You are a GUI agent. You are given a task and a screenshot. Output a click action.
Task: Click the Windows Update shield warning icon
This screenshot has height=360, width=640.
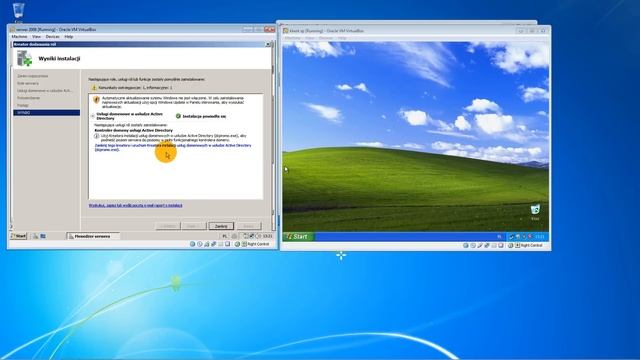coord(96,100)
